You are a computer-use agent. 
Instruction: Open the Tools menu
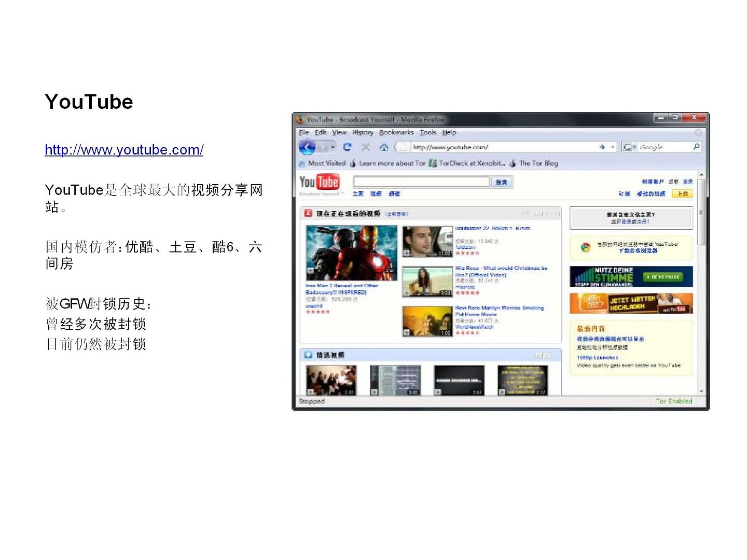(428, 133)
